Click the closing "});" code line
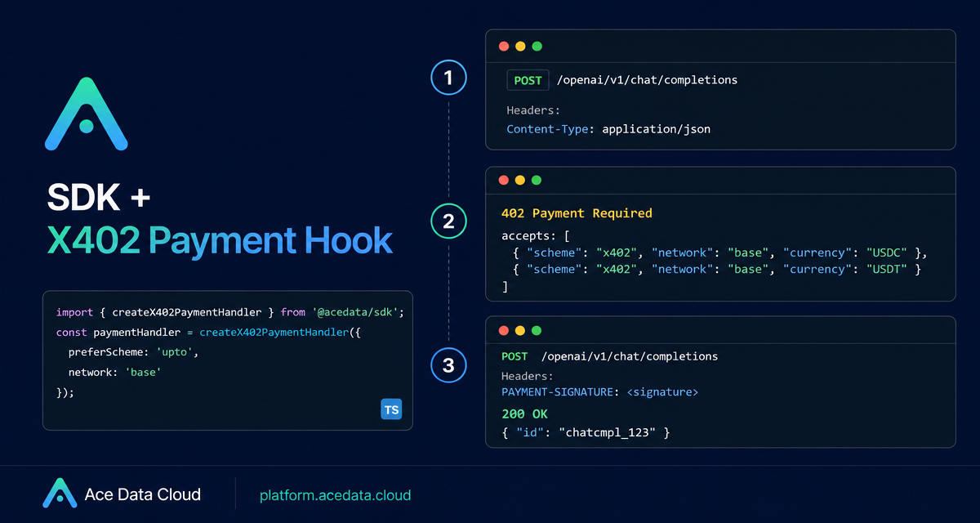 (x=65, y=392)
